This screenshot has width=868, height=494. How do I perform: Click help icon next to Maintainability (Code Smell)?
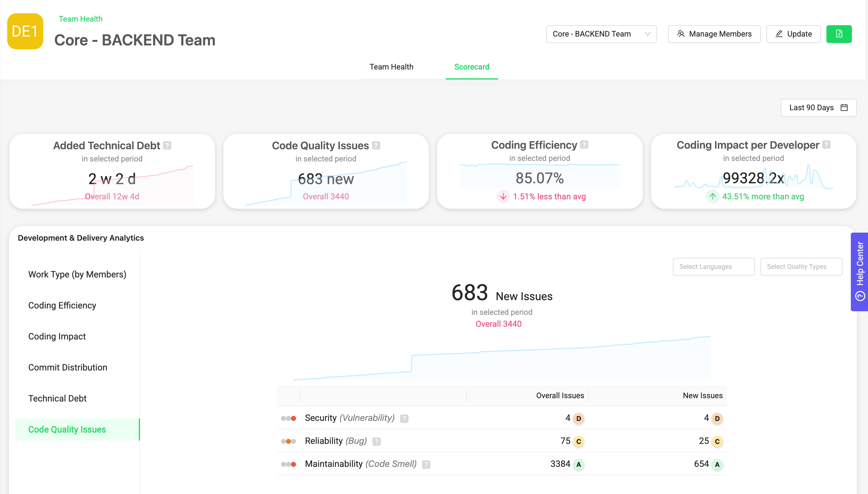coord(426,464)
